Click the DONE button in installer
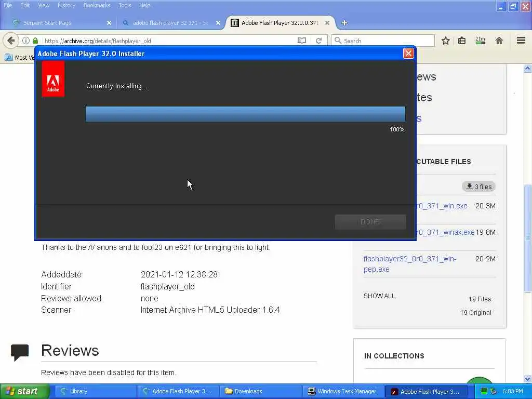 click(370, 222)
